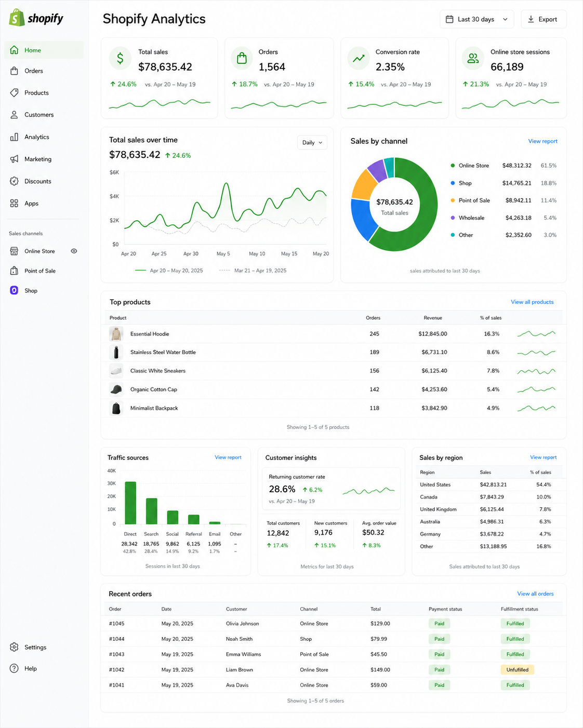Click the Classic White Sneakers sparkline
583x728 pixels.
[536, 371]
